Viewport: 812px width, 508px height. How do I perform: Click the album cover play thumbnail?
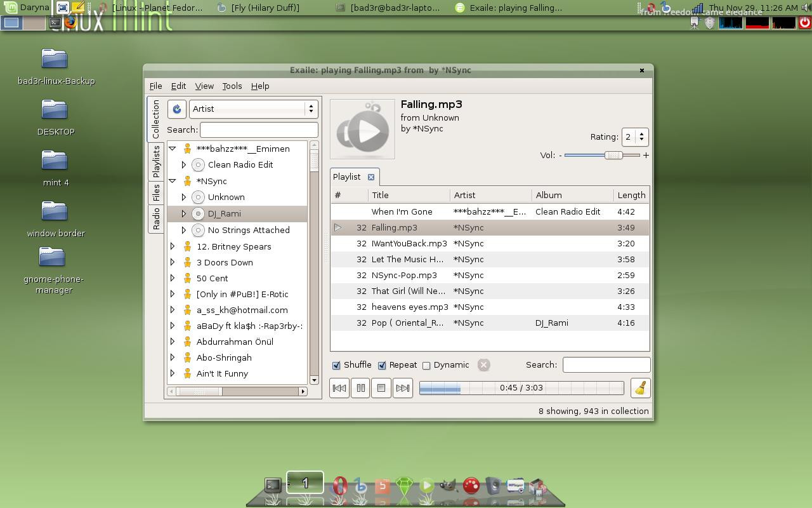(x=362, y=130)
